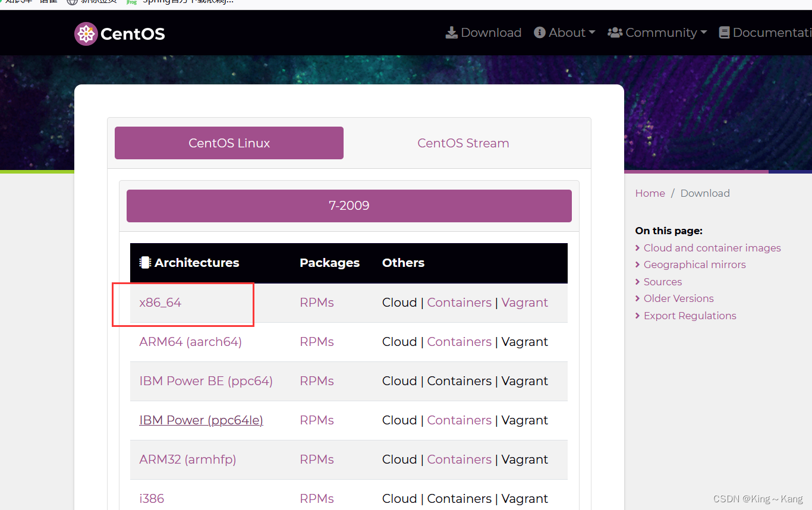This screenshot has height=510, width=812.
Task: Open RPMs for IBM Power (ppc64le) row
Action: (x=317, y=420)
